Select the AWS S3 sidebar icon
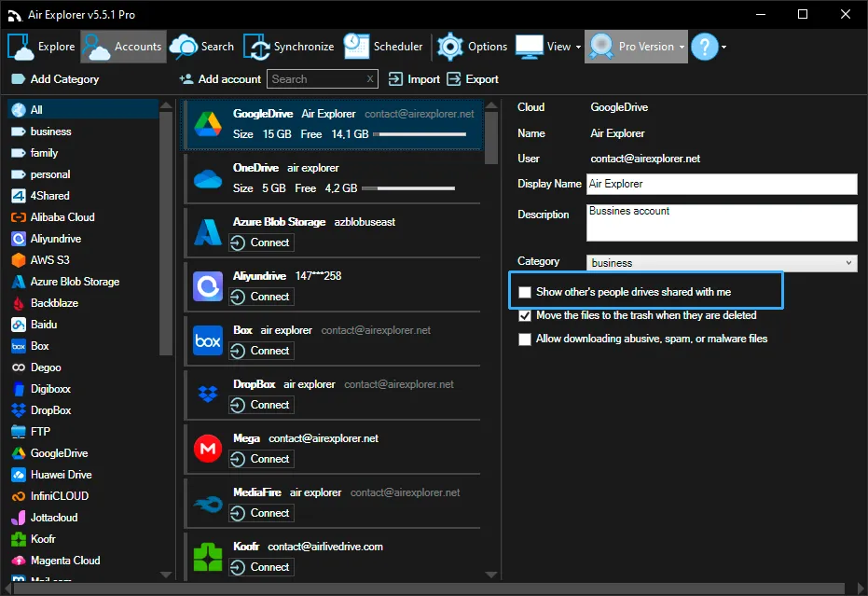The image size is (868, 596). [19, 260]
